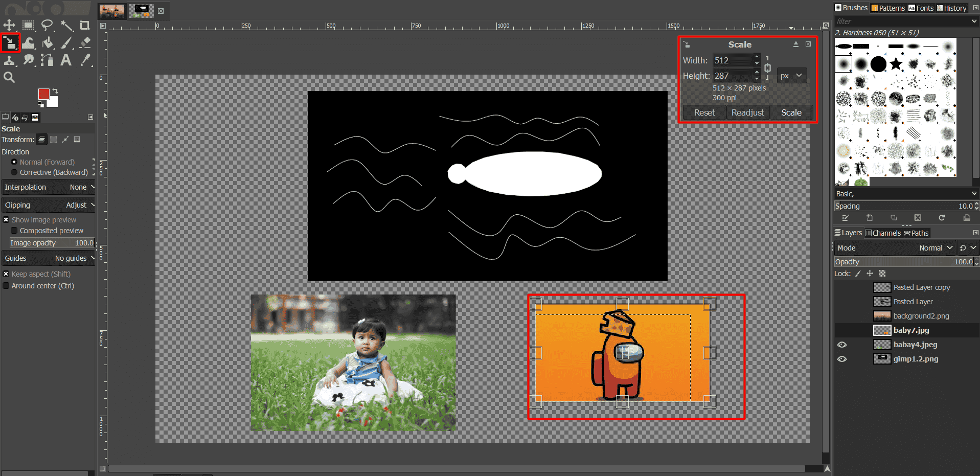Select the Text tool
This screenshot has height=476, width=980.
pyautogui.click(x=66, y=60)
